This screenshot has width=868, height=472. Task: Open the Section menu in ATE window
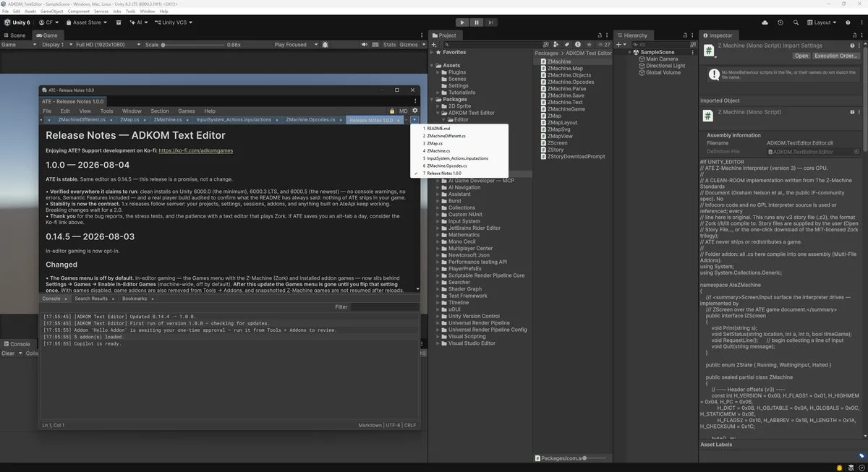[160, 111]
